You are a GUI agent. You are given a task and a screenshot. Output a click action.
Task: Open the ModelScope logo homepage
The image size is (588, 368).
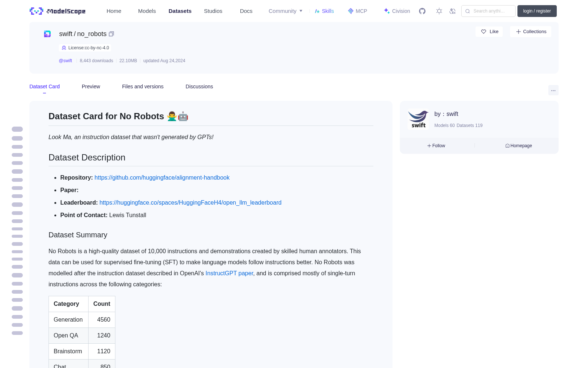[x=58, y=11]
